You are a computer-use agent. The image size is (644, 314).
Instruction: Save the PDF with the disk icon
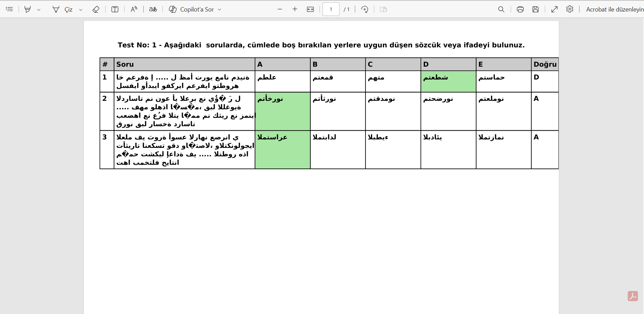(x=535, y=9)
